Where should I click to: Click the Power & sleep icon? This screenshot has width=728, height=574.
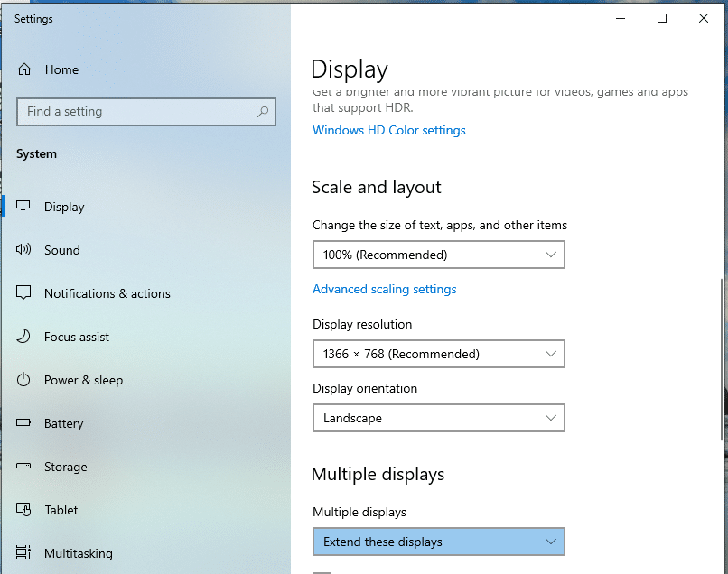tap(24, 380)
